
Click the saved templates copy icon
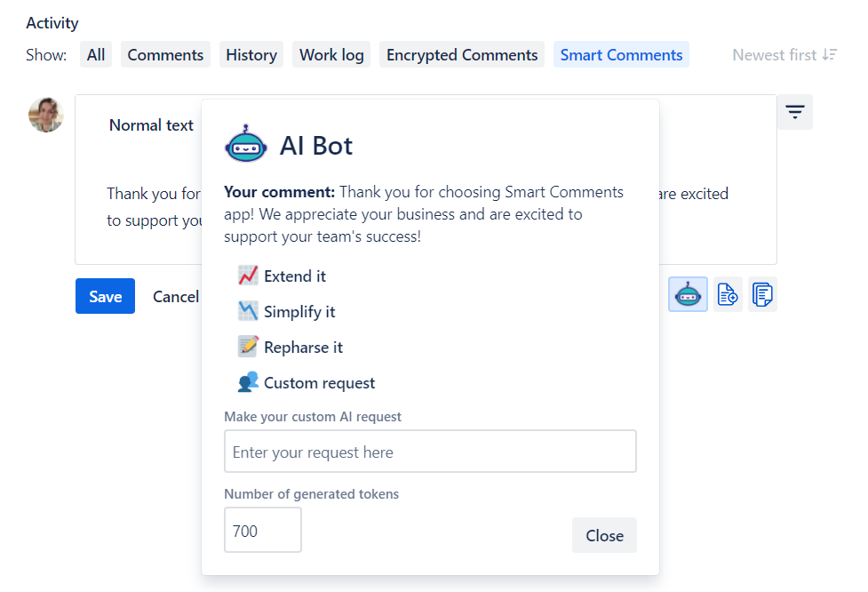762,294
